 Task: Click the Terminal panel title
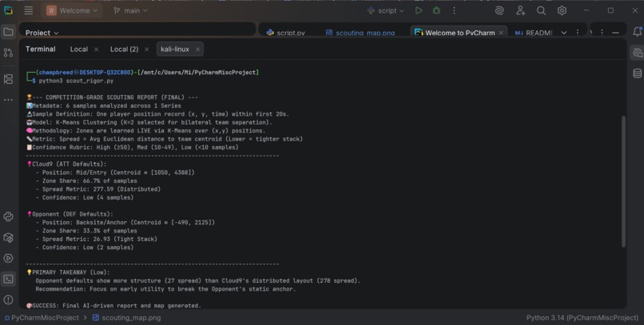[40, 50]
